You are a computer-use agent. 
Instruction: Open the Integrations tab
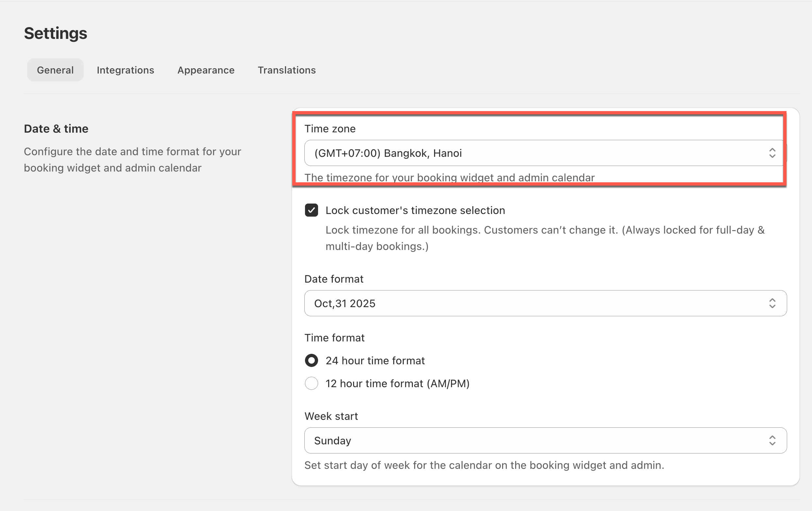point(125,70)
